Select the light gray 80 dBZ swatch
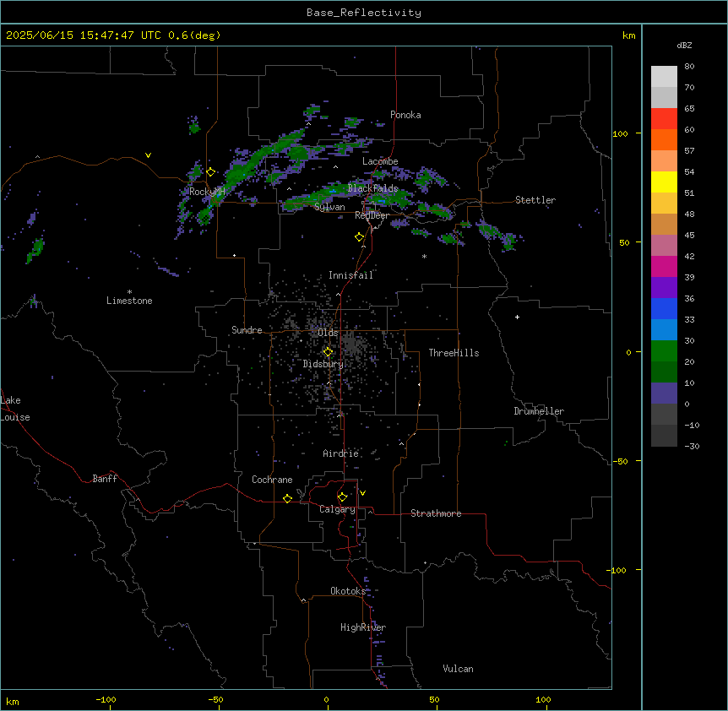 point(664,77)
